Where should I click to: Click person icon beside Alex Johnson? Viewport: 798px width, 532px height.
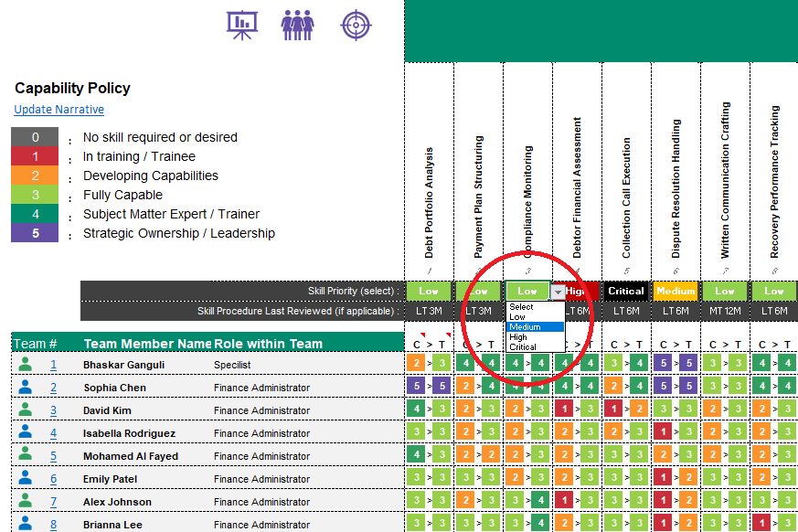pyautogui.click(x=25, y=501)
